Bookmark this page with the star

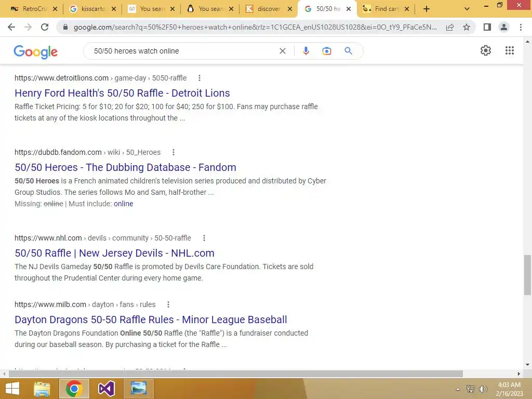467,27
